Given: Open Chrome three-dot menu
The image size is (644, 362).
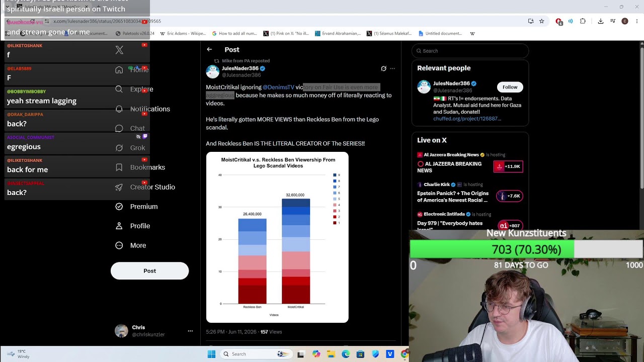Looking at the screenshot, I should pos(636,21).
